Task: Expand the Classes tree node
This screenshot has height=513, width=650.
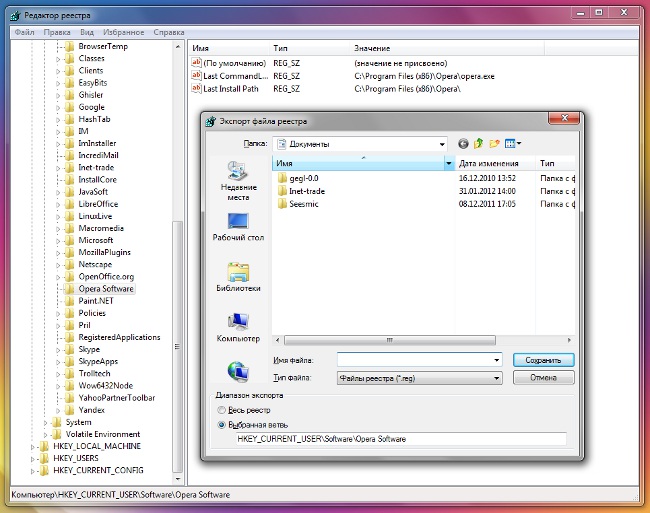Action: point(58,59)
